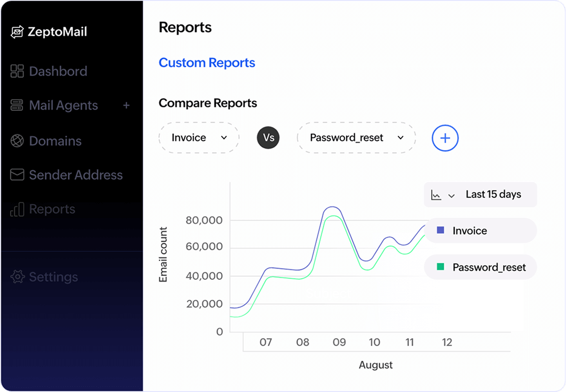Open Sender Address page
The image size is (566, 392).
[x=76, y=175]
